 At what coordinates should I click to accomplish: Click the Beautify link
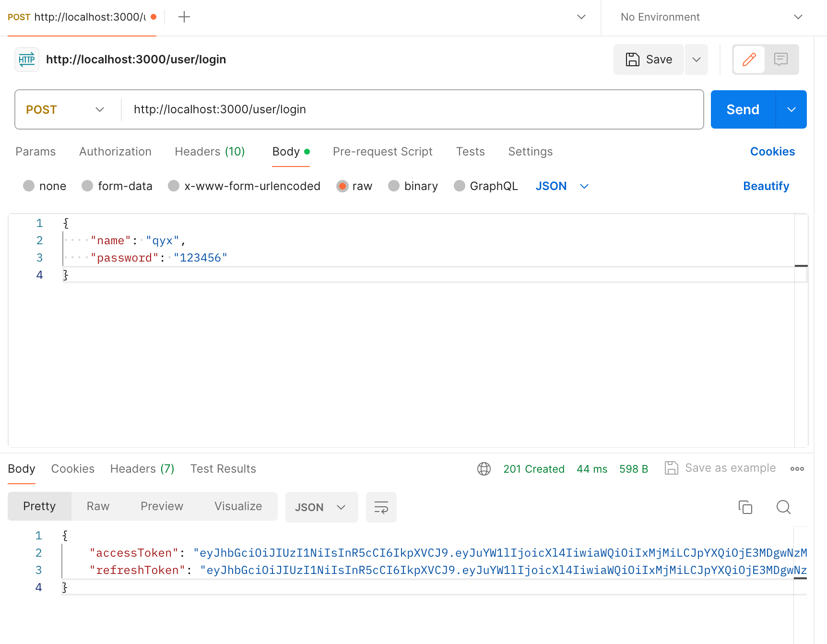[766, 186]
